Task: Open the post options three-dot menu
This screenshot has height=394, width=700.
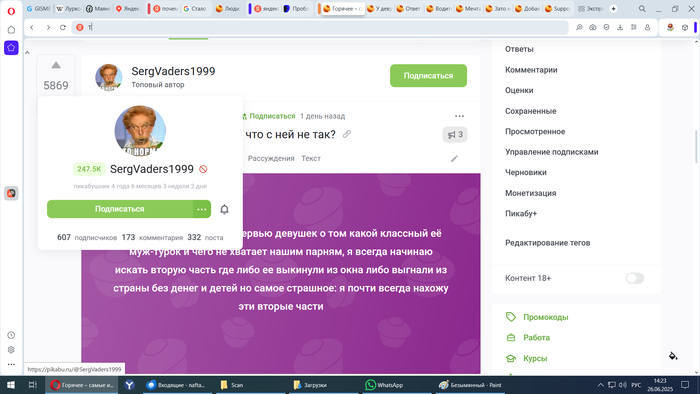Action: 459,116
